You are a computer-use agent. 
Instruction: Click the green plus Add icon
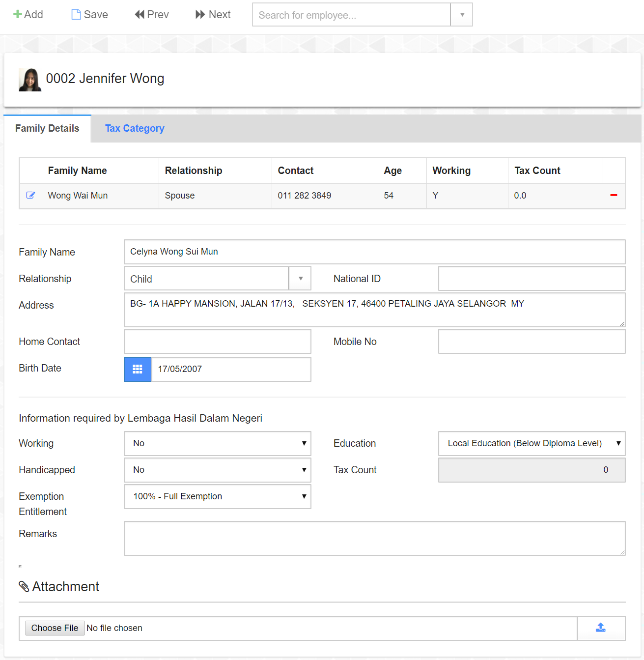pyautogui.click(x=18, y=14)
